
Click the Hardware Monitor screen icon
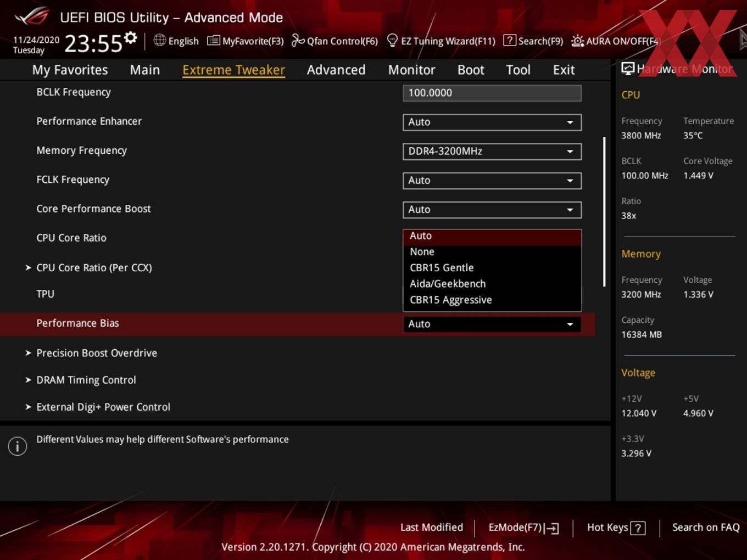(627, 68)
